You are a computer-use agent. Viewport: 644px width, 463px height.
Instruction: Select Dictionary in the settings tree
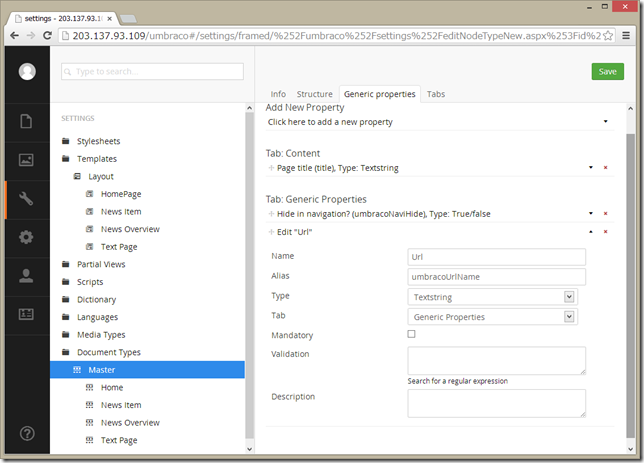[x=97, y=299]
